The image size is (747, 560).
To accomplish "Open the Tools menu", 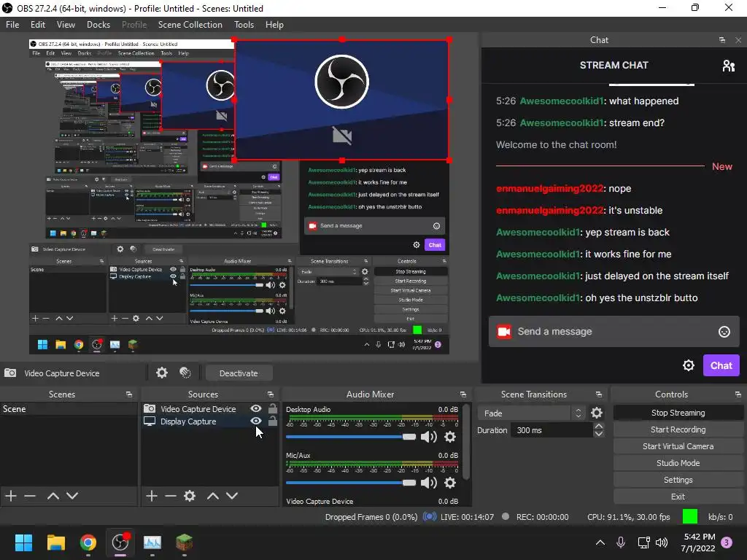I will coord(244,25).
